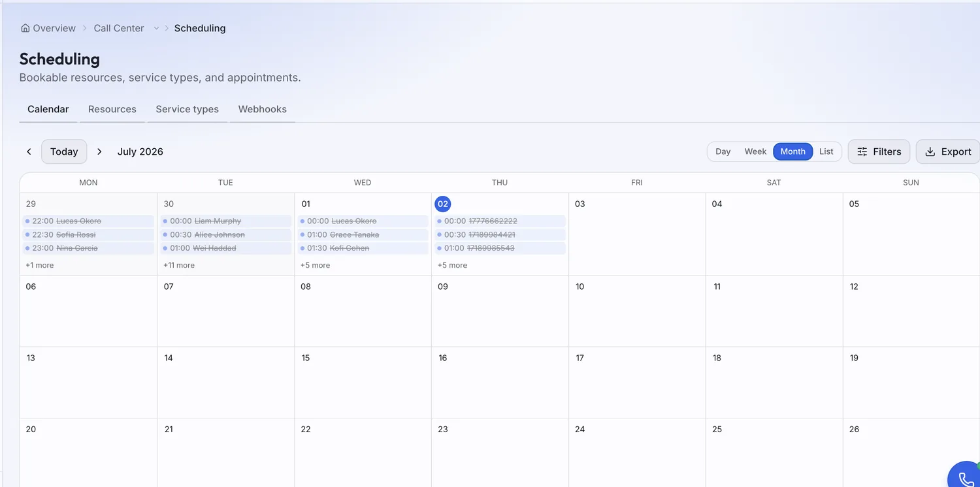The height and width of the screenshot is (487, 980).
Task: Switch to the Service types tab
Action: [188, 109]
